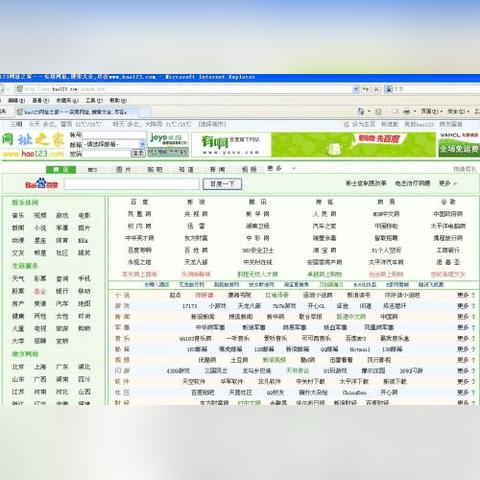Click the search provider icon in IE search box
Image resolution: width=480 pixels, height=480 pixels.
[389, 89]
